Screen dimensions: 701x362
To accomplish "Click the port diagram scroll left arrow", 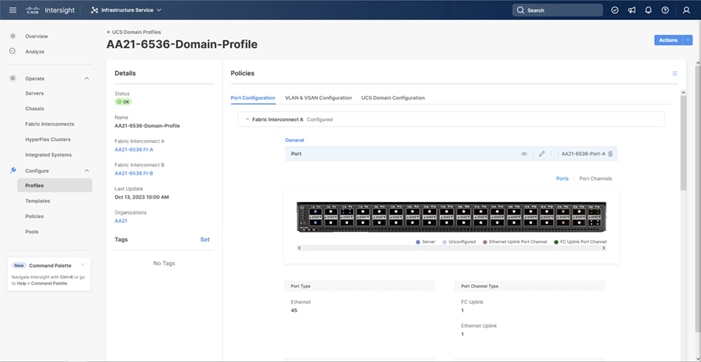I will click(299, 248).
